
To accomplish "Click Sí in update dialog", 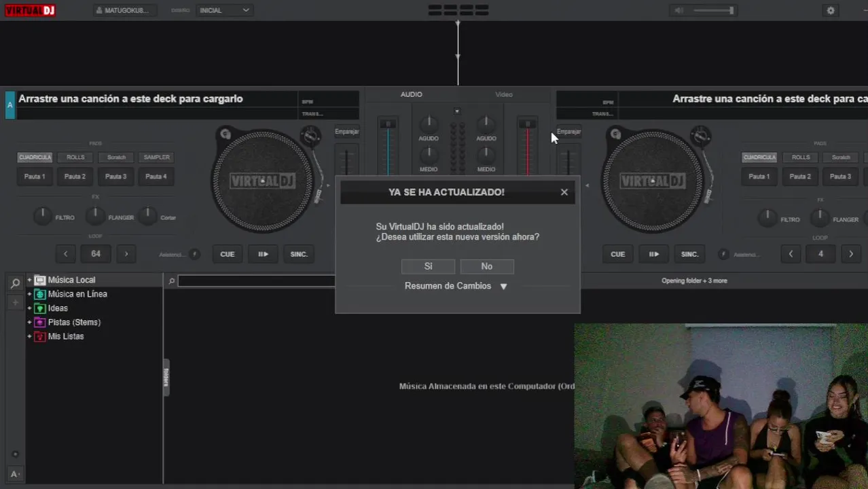I will point(428,266).
